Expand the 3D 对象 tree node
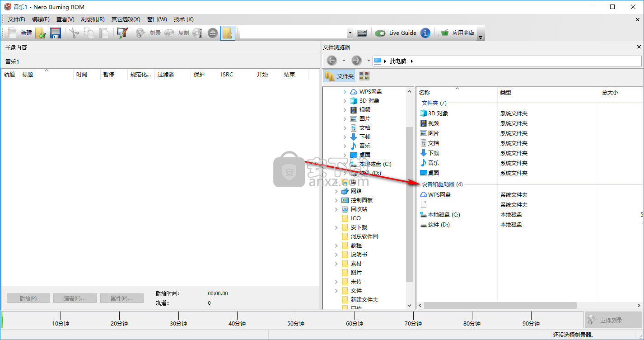 (x=345, y=101)
